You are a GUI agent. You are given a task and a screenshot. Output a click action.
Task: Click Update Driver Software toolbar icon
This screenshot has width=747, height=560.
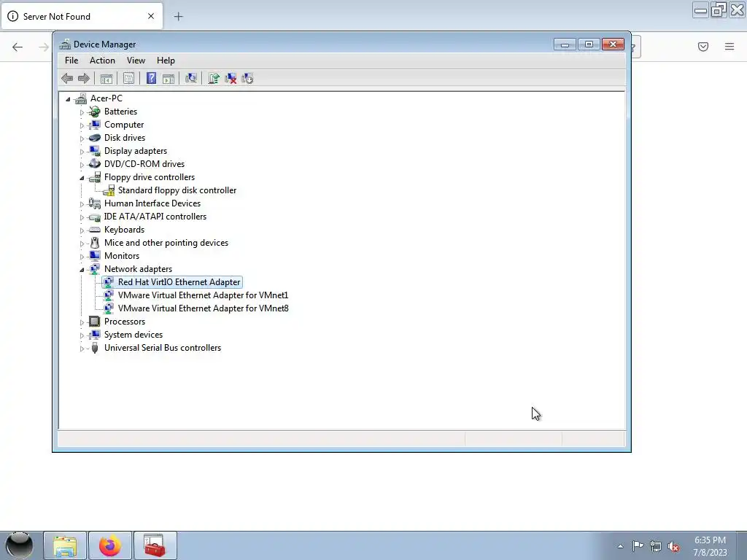214,79
